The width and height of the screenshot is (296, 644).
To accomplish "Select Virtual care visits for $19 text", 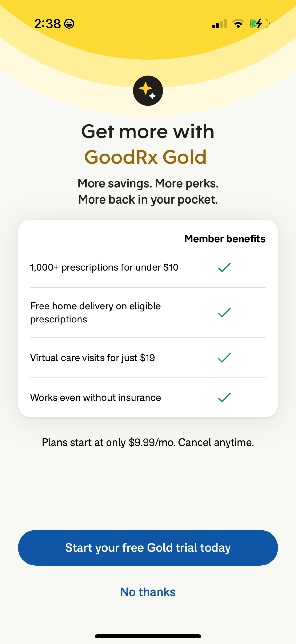I will click(93, 358).
